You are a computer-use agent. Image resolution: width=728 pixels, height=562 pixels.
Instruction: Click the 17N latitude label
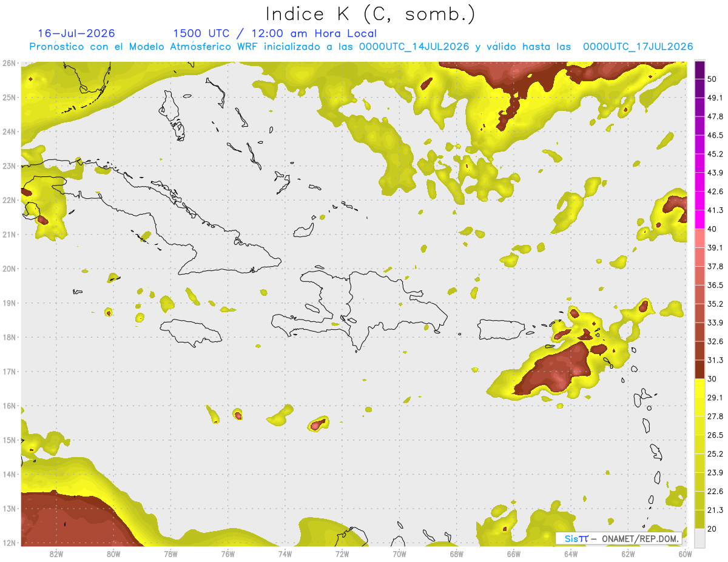tap(9, 372)
